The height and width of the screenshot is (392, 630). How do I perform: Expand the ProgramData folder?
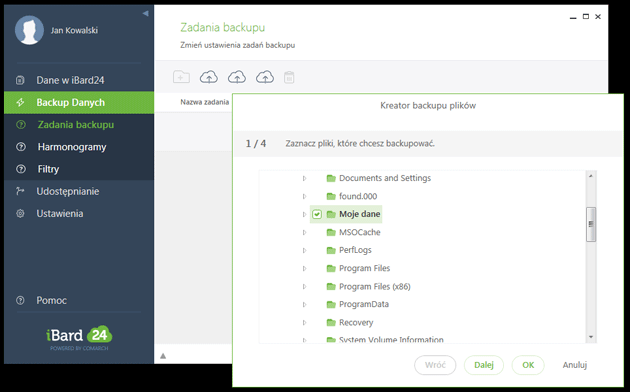[x=305, y=304]
